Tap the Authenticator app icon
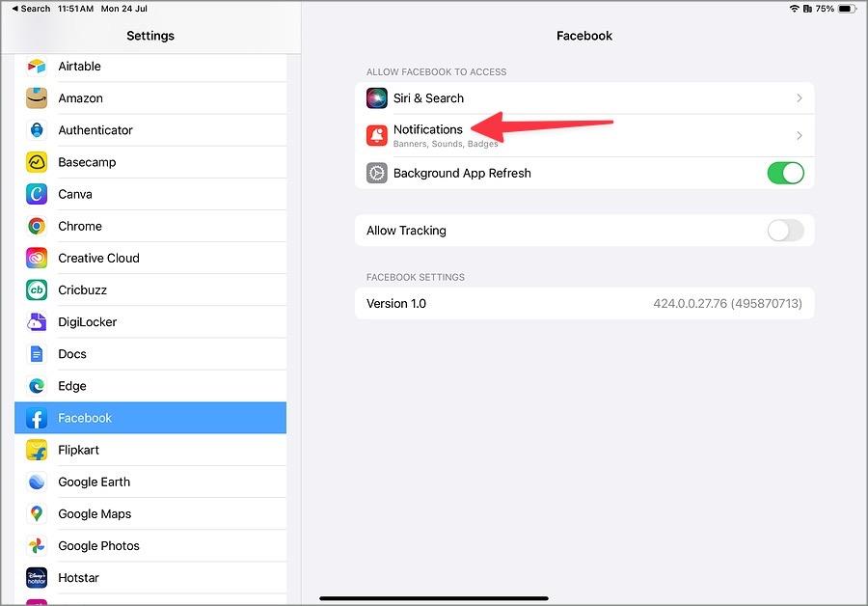This screenshot has height=606, width=868. click(x=37, y=130)
